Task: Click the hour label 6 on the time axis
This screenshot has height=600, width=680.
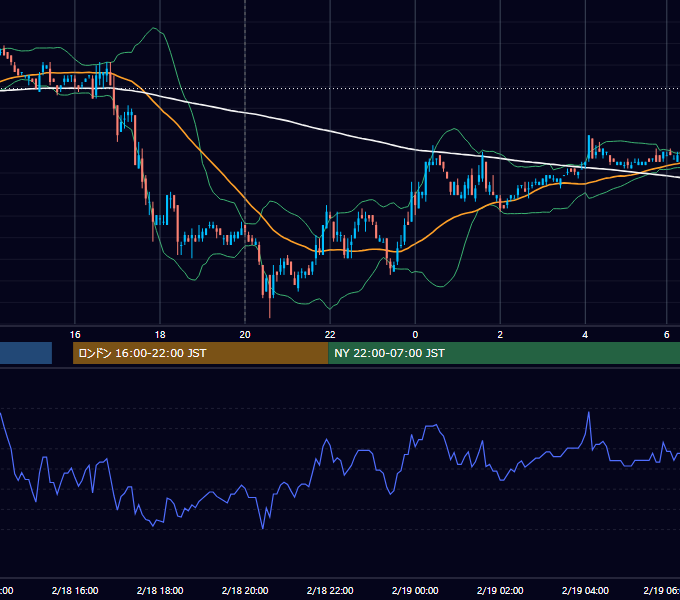Action: pyautogui.click(x=667, y=335)
